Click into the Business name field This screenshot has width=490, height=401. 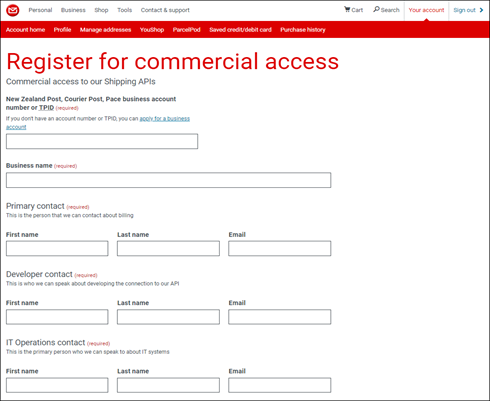click(x=168, y=180)
